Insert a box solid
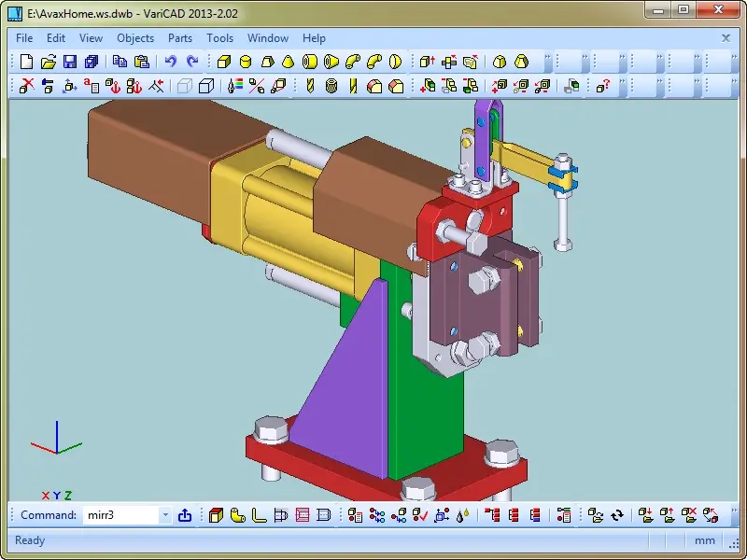Image resolution: width=747 pixels, height=560 pixels. [x=223, y=62]
